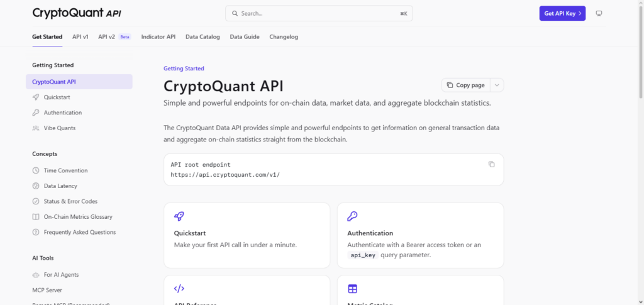Click the CryptoQuant API logo
Screen dimensions: 644x305
pos(77,13)
